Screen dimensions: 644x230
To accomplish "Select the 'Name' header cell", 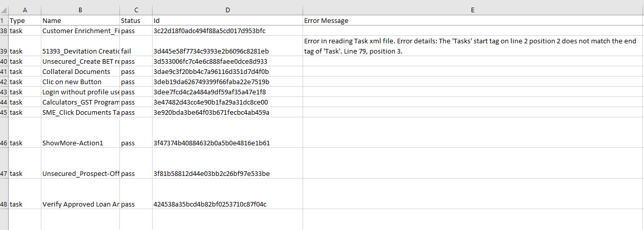I will click(80, 21).
